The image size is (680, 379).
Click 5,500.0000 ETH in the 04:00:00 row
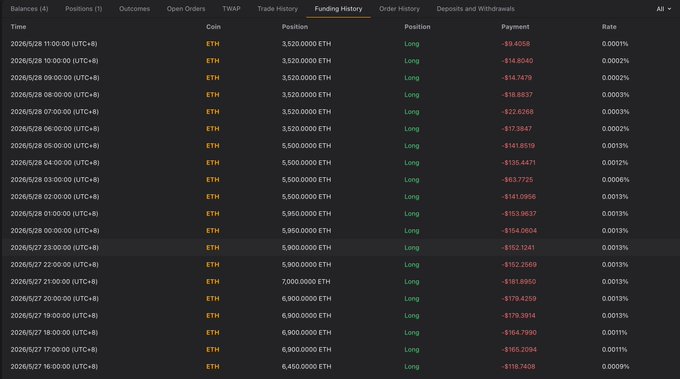[x=307, y=163]
